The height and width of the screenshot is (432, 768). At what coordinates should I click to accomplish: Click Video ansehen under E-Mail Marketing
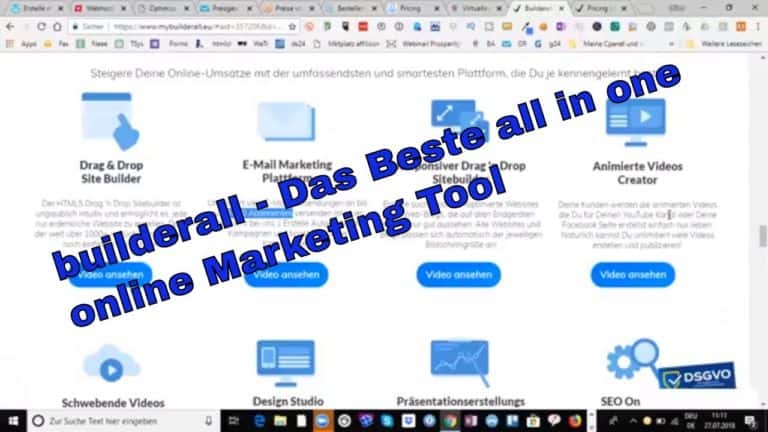point(287,275)
